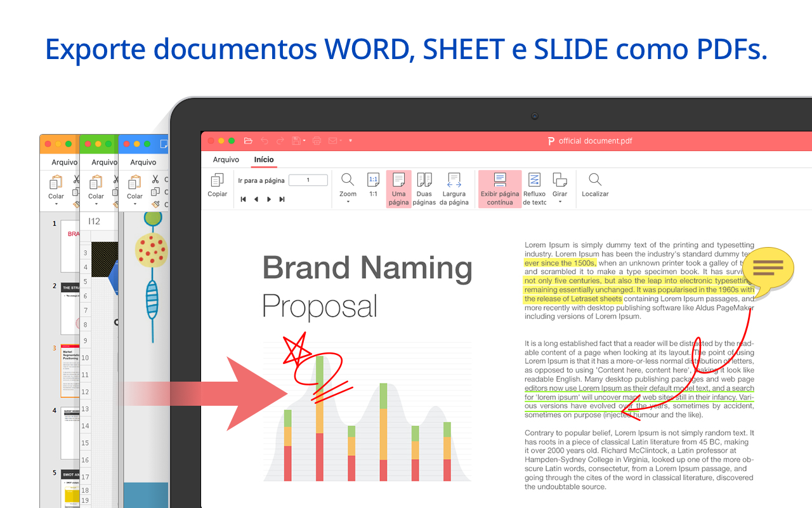Image resolution: width=812 pixels, height=508 pixels.
Task: Click the save floppy disk icon
Action: coord(296,140)
